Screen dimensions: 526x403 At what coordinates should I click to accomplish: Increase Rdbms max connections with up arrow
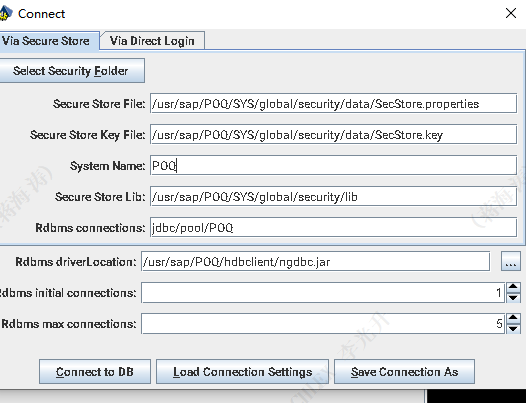pyautogui.click(x=513, y=318)
